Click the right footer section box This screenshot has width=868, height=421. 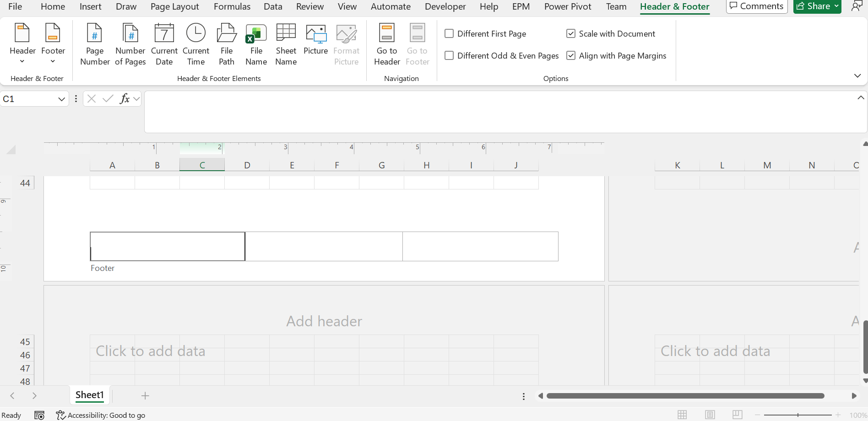point(480,246)
